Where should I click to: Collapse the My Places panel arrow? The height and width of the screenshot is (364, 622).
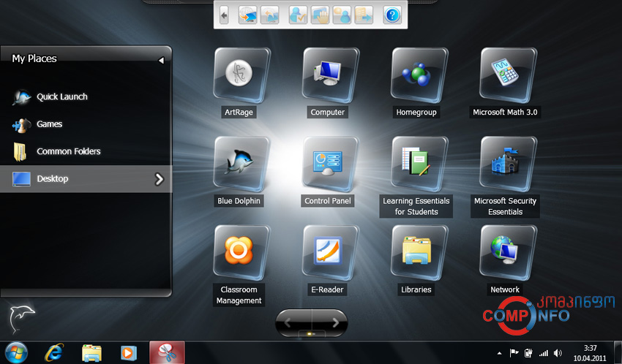[161, 60]
